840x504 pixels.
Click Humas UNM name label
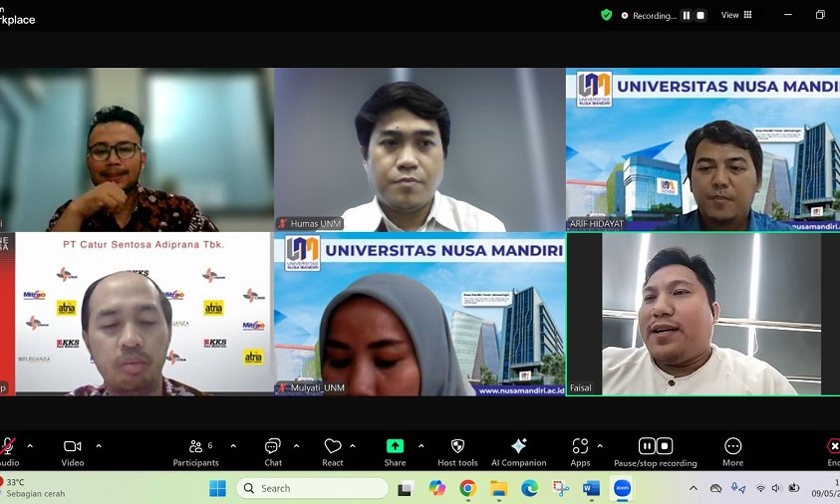(x=316, y=224)
